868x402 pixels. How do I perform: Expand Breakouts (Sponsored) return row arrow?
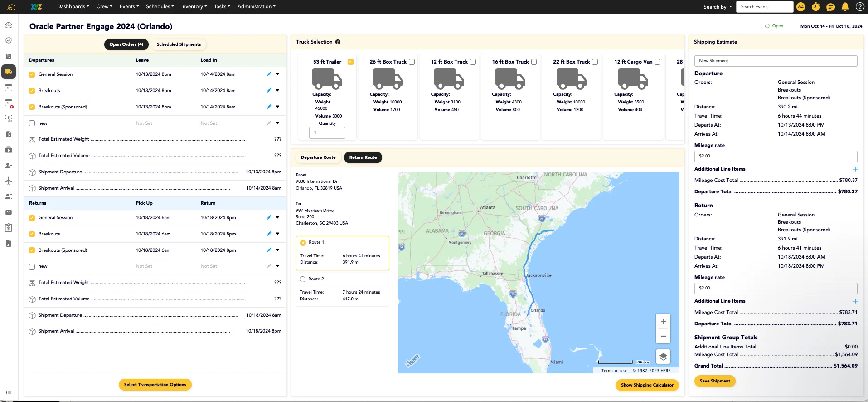(277, 250)
